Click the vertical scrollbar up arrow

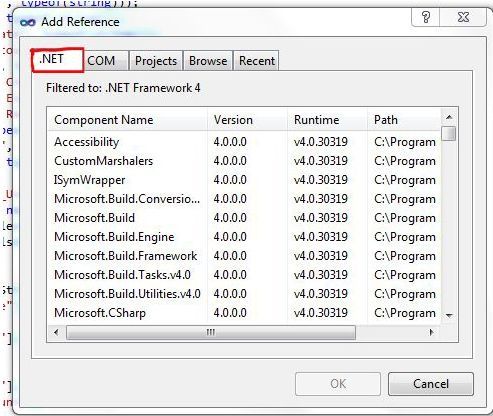click(x=449, y=117)
